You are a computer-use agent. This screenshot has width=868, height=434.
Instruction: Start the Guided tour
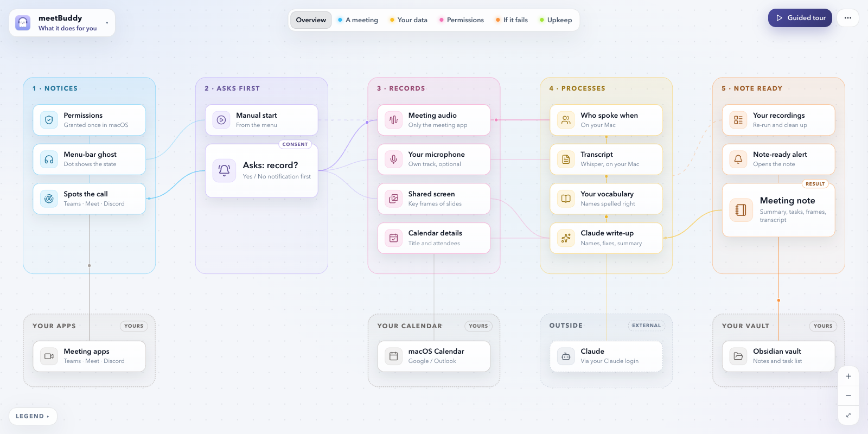coord(800,18)
